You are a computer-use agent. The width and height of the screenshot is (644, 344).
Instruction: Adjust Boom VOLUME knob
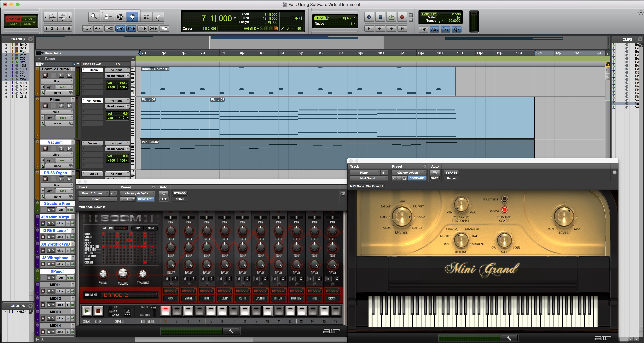123,273
